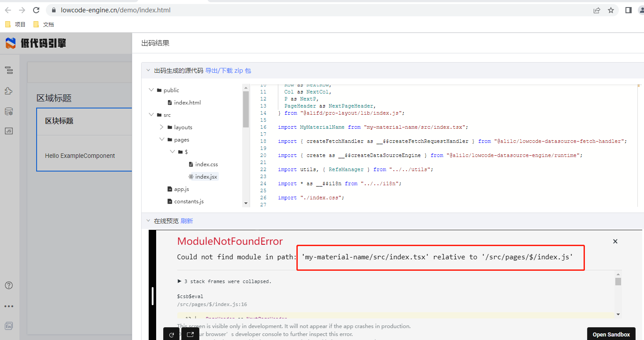Viewport: 644px width, 340px height.
Task: Dismiss the ModuleNotFoundError overlay
Action: coord(615,241)
